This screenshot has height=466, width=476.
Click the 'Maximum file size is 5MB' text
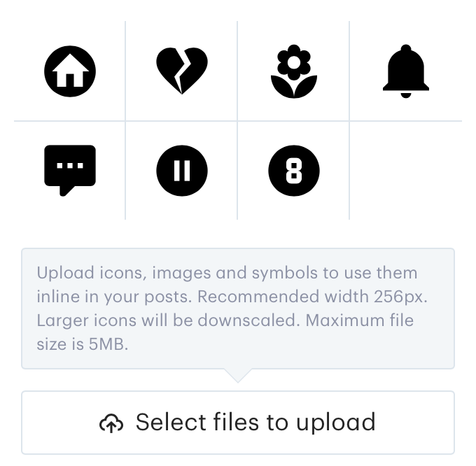tap(225, 332)
